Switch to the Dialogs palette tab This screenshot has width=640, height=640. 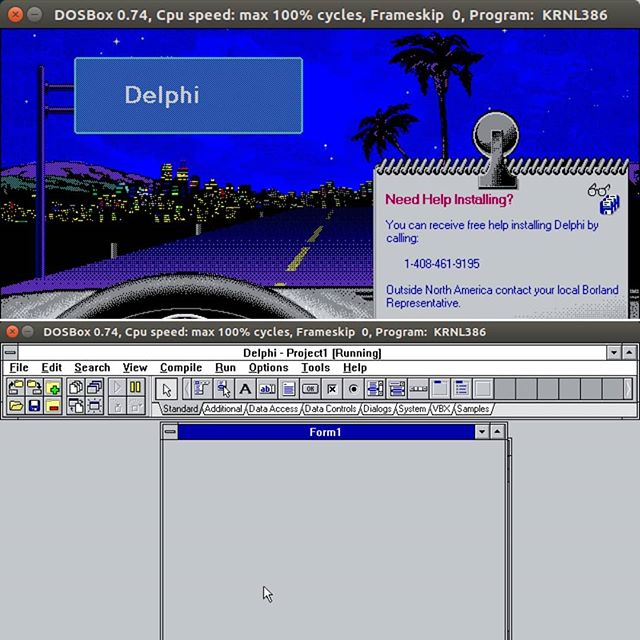pyautogui.click(x=377, y=409)
